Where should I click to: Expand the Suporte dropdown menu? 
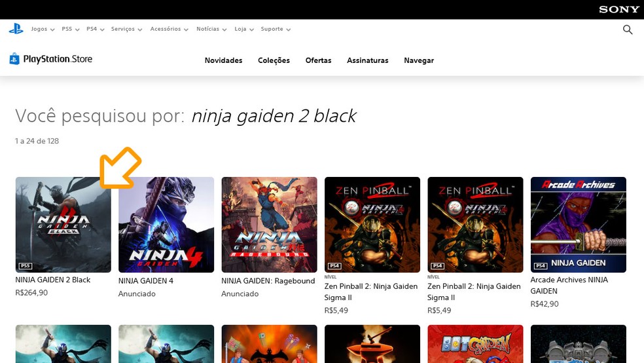tap(276, 29)
